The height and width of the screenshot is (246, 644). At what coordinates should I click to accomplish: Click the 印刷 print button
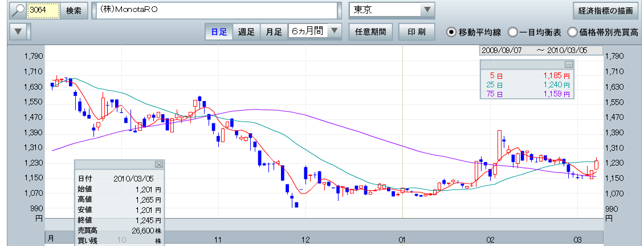[x=417, y=32]
